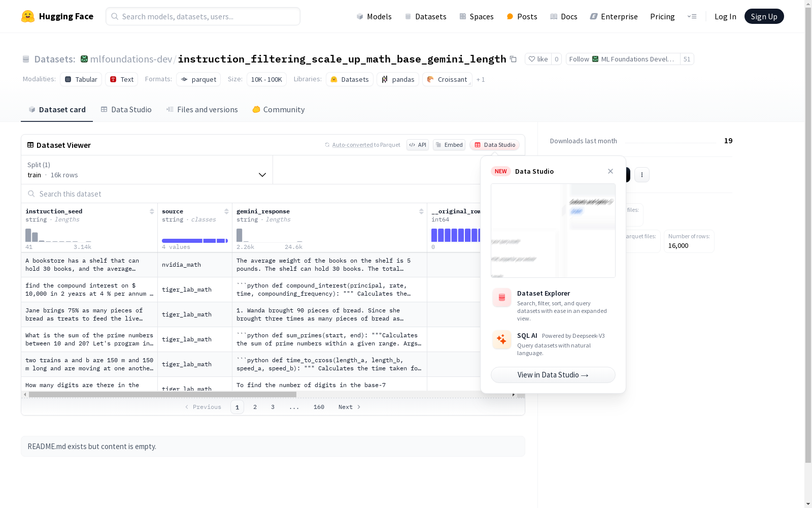The width and height of the screenshot is (812, 508).
Task: Open Enterprise in the top navigation
Action: point(614,16)
